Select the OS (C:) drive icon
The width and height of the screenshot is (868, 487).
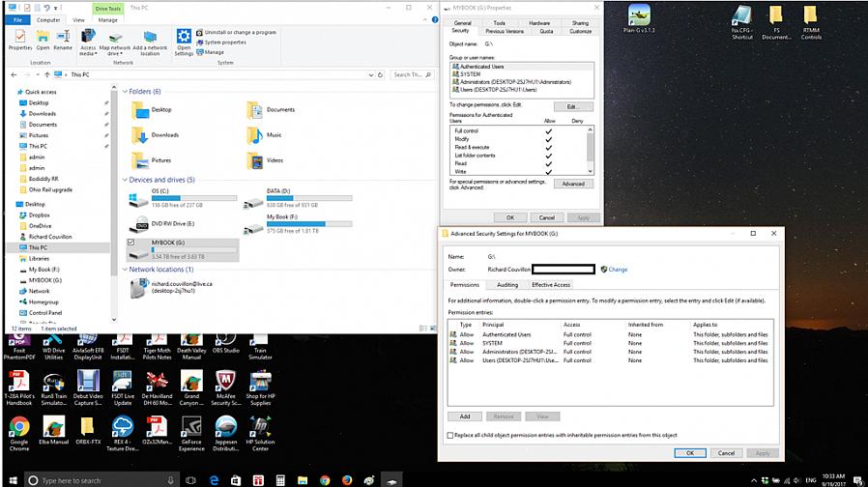[139, 199]
